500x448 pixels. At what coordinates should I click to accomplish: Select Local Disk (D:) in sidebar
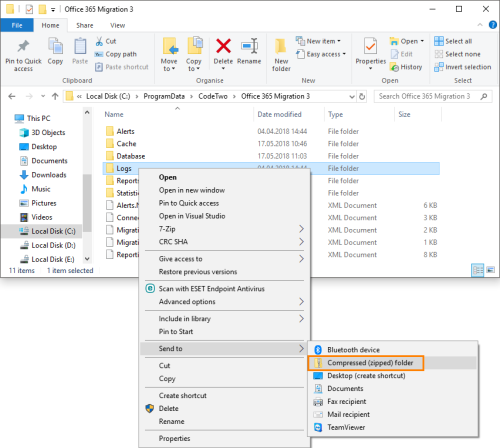pyautogui.click(x=47, y=245)
